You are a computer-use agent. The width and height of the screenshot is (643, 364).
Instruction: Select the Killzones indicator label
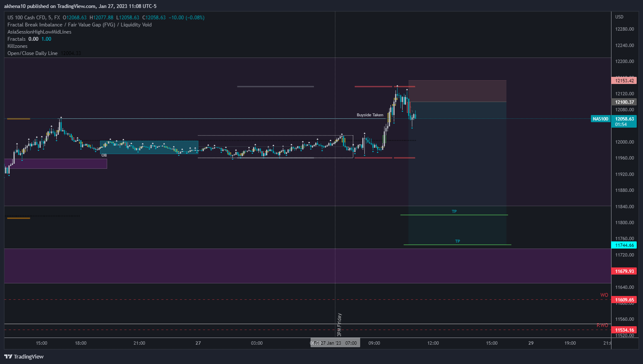click(17, 46)
